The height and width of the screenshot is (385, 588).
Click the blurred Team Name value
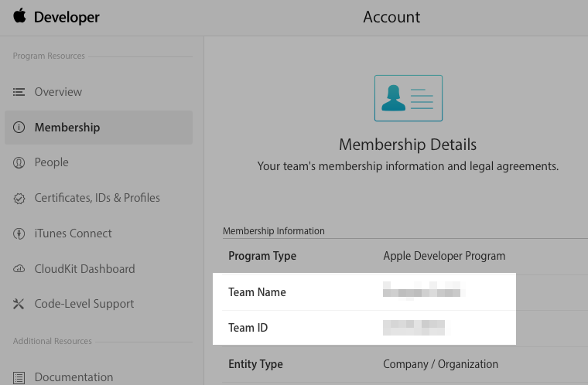(424, 291)
